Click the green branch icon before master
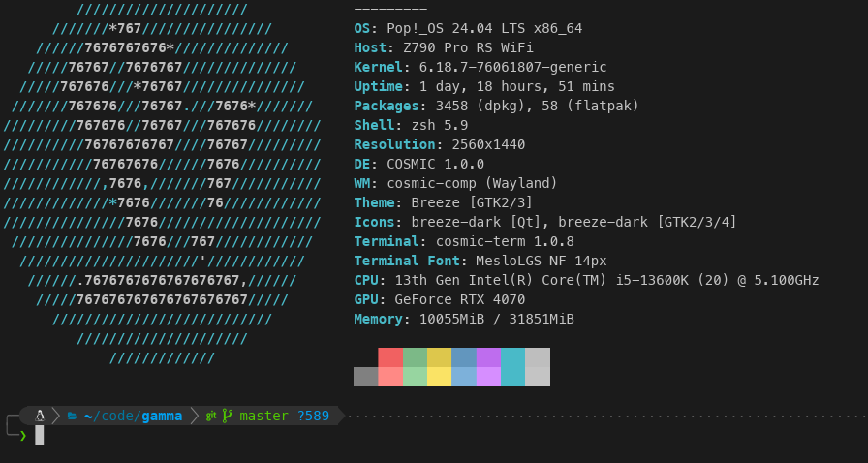 click(x=227, y=416)
